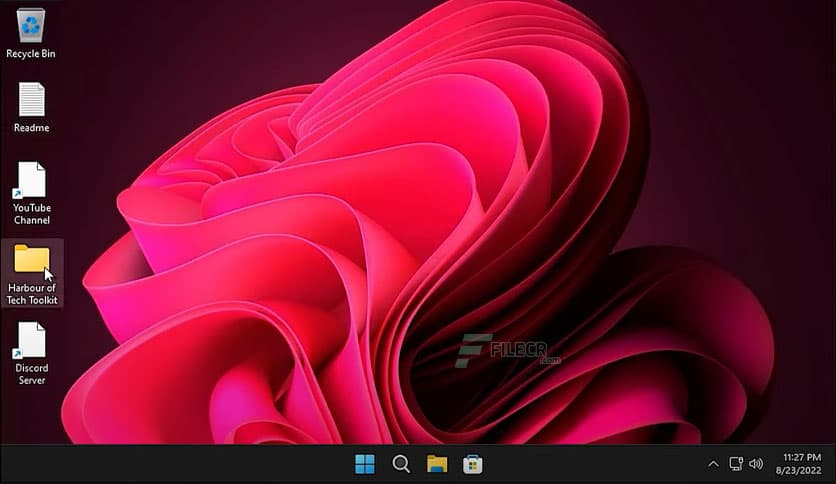Open Microsoft Store from the taskbar

point(473,464)
